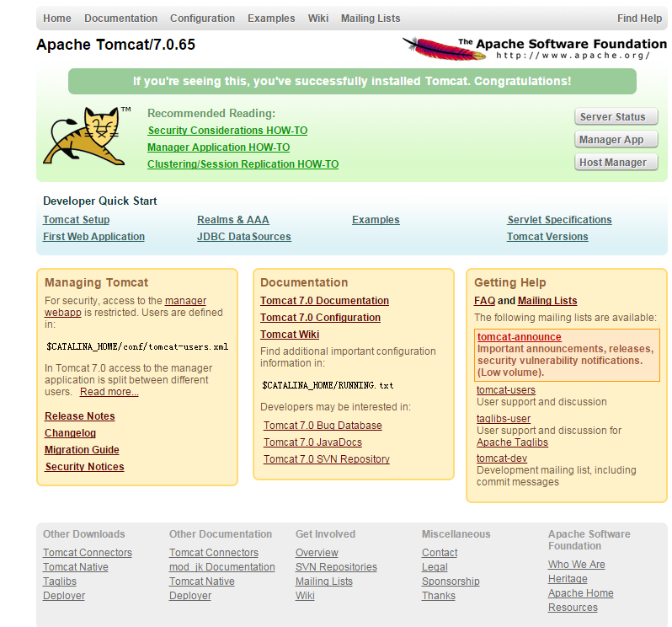Open Tomcat Native under Other Documentation

coord(202,581)
